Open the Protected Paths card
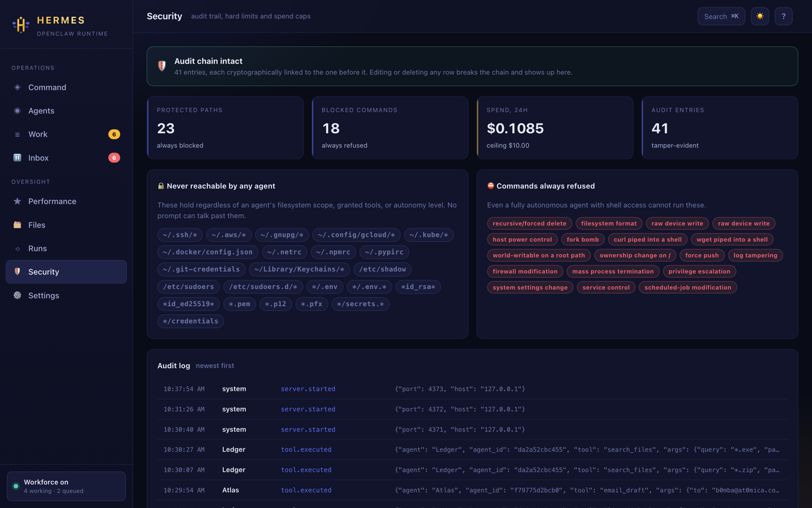Image resolution: width=812 pixels, height=508 pixels. click(x=225, y=128)
